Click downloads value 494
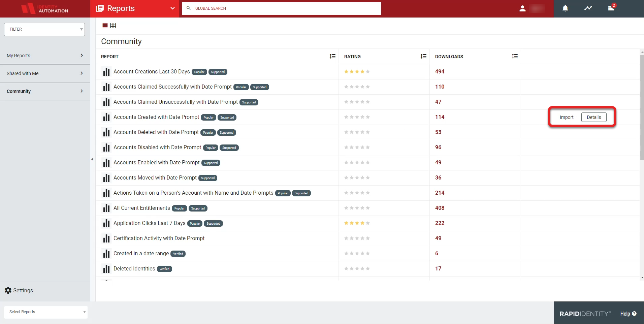The width and height of the screenshot is (644, 324). tap(440, 71)
